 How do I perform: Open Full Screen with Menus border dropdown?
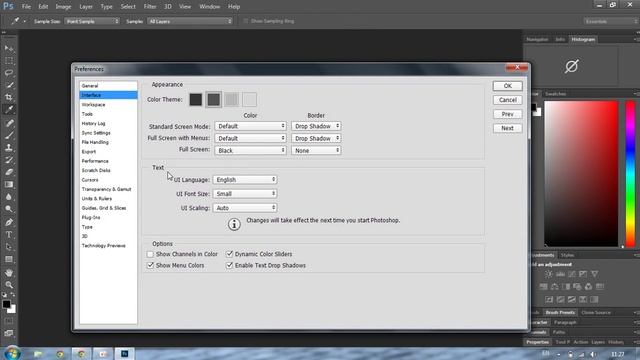coord(316,138)
